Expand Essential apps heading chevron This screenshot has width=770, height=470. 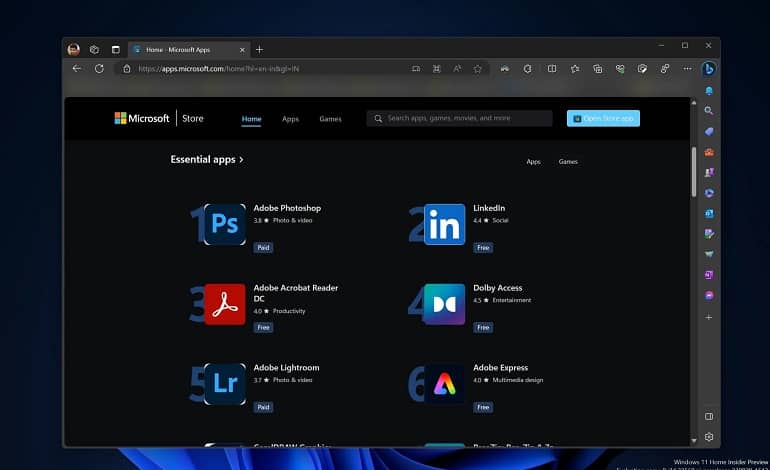click(241, 160)
